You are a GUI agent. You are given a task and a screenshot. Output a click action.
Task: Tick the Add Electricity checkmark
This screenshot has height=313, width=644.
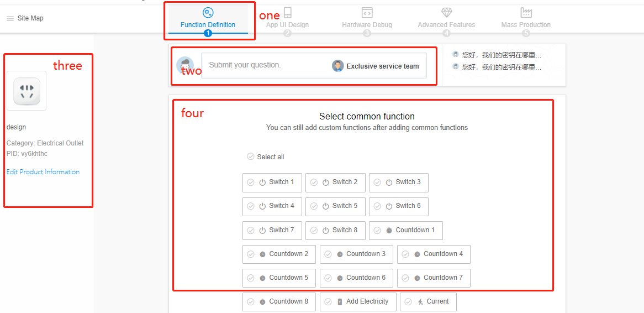(328, 302)
